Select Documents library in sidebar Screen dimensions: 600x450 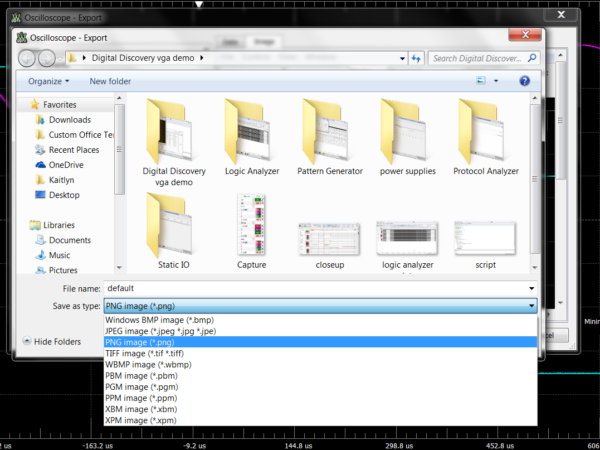pos(70,240)
